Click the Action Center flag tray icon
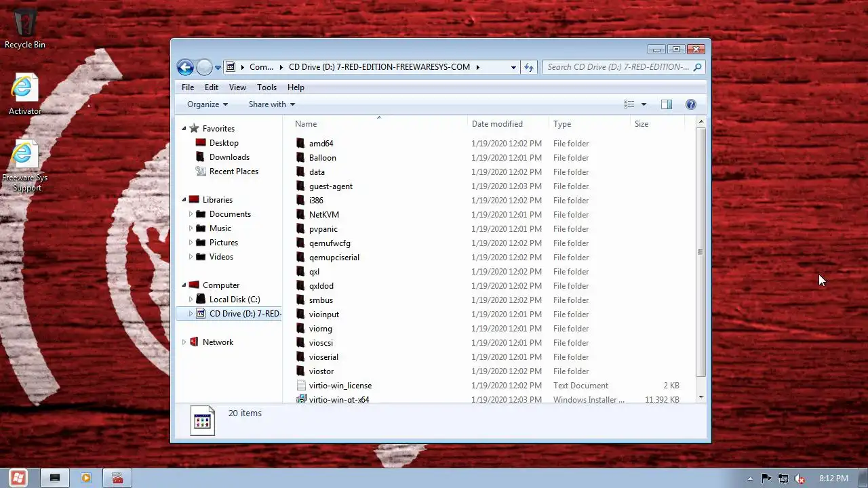868x488 pixels. click(x=766, y=479)
